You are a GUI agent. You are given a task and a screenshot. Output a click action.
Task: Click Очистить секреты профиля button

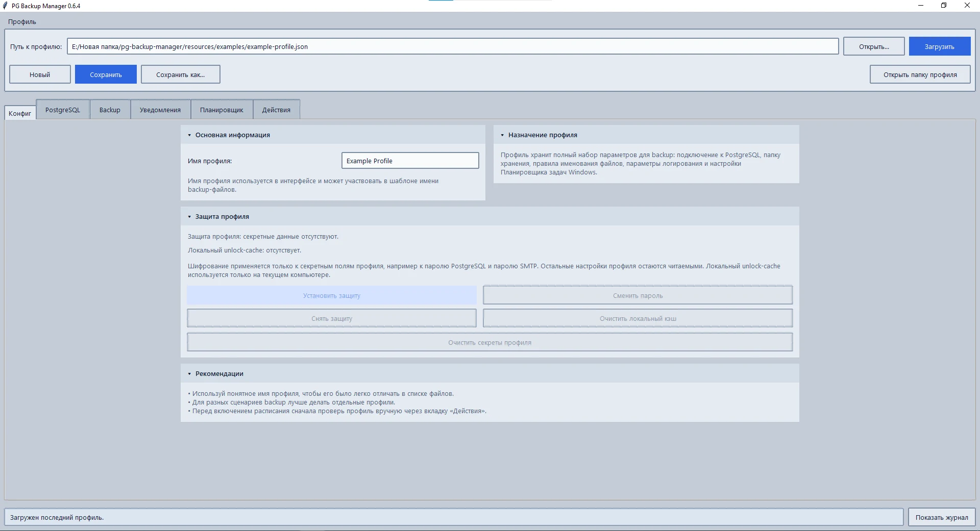click(x=490, y=342)
